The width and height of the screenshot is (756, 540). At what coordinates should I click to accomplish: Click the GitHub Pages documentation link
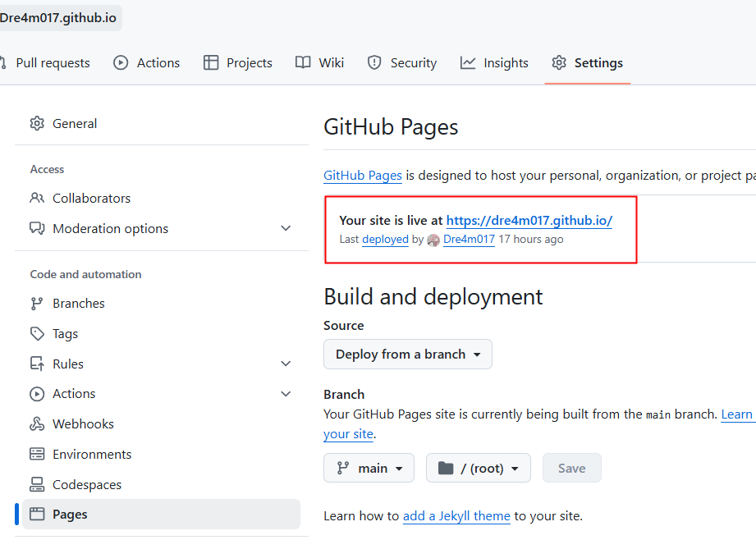coord(363,176)
